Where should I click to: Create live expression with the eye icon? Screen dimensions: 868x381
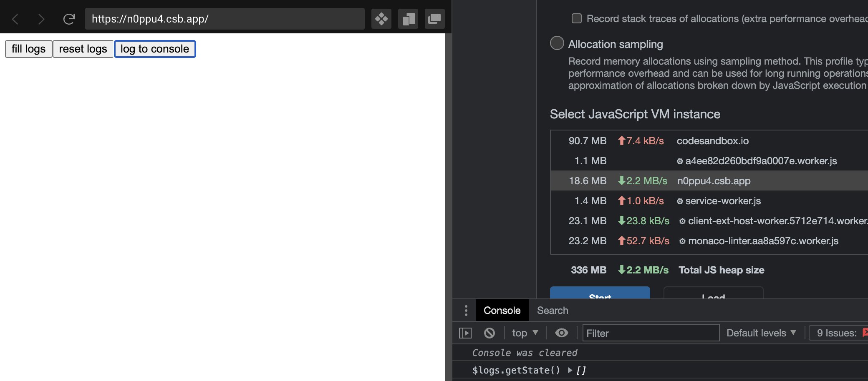pos(562,333)
